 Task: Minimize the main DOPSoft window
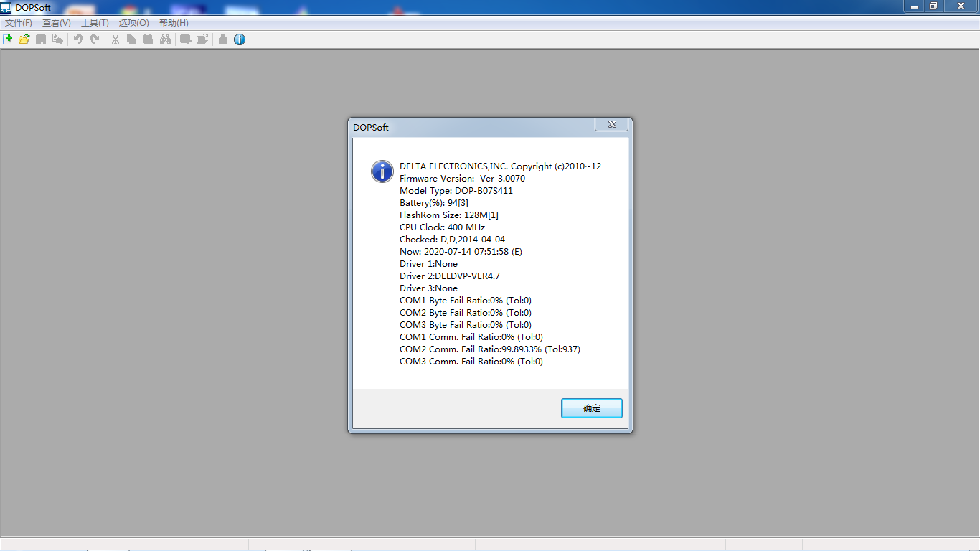point(913,6)
